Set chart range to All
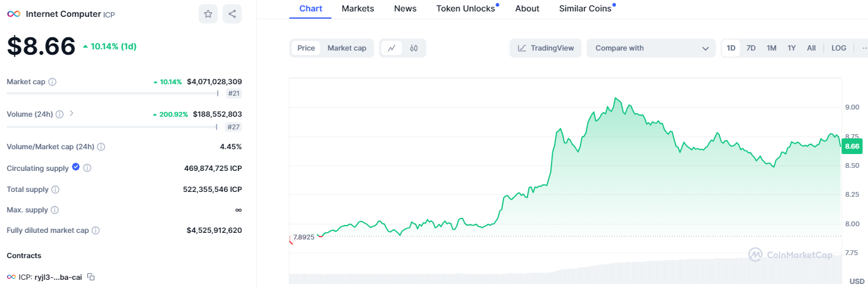Image resolution: width=868 pixels, height=287 pixels. pos(811,48)
